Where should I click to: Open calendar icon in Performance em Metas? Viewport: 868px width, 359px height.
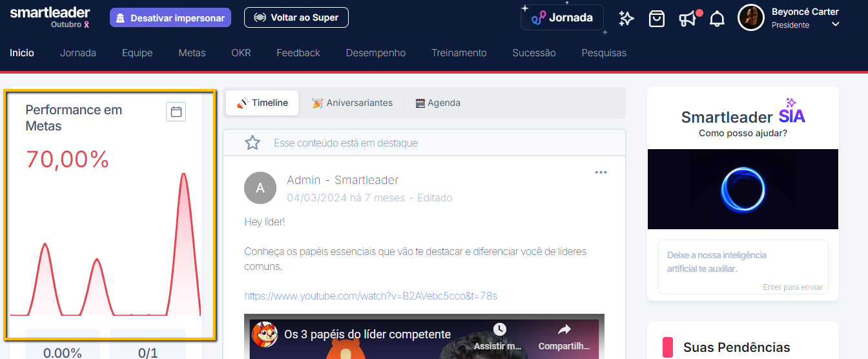176,112
